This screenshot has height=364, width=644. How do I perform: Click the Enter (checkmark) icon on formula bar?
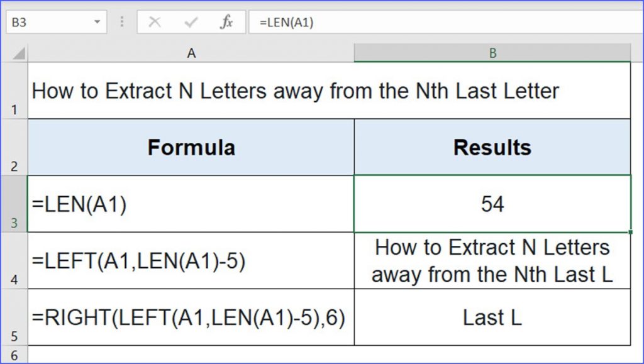pos(189,21)
